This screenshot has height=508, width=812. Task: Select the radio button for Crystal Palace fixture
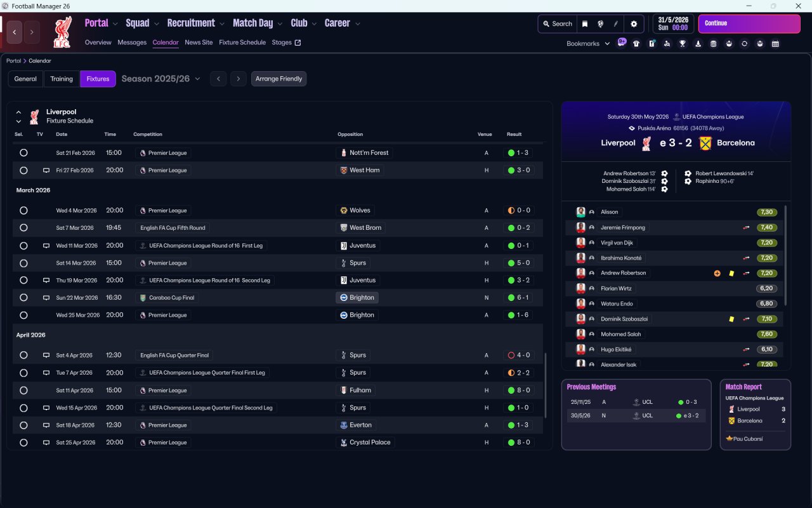click(x=23, y=442)
